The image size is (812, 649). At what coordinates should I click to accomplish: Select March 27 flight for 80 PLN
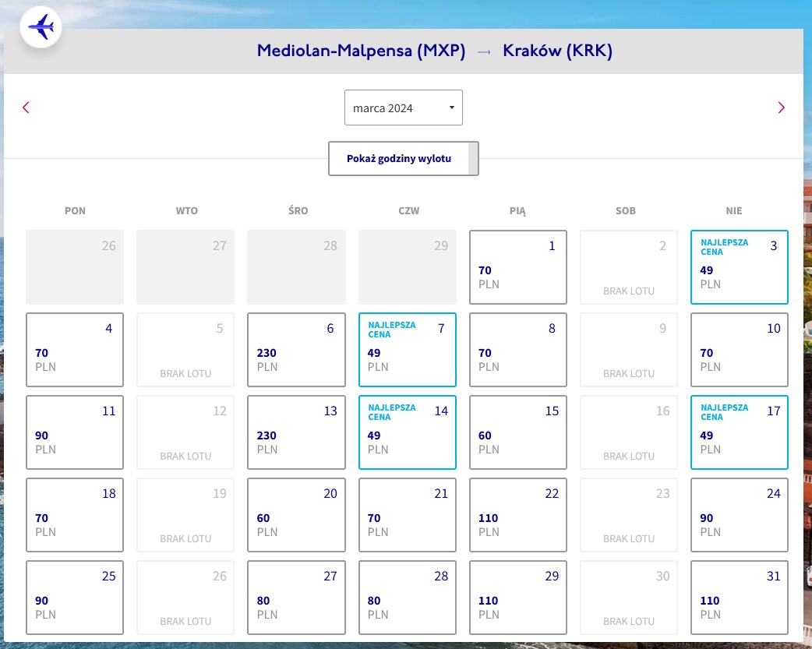(x=296, y=598)
